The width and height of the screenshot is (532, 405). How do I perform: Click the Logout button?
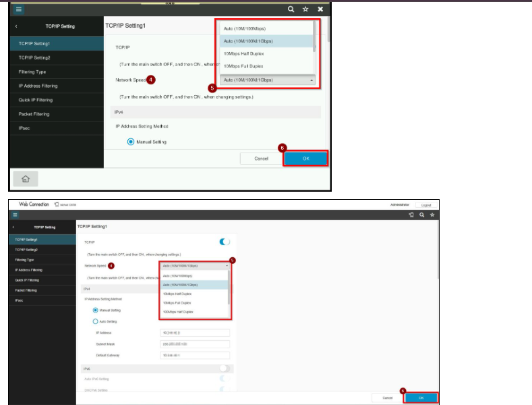click(426, 205)
